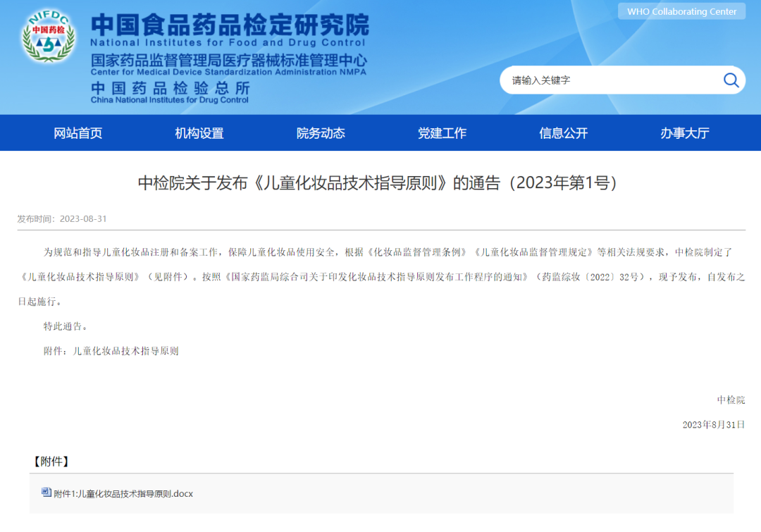Click the 中国药品检验总所 header text
761x532 pixels.
[x=170, y=88]
